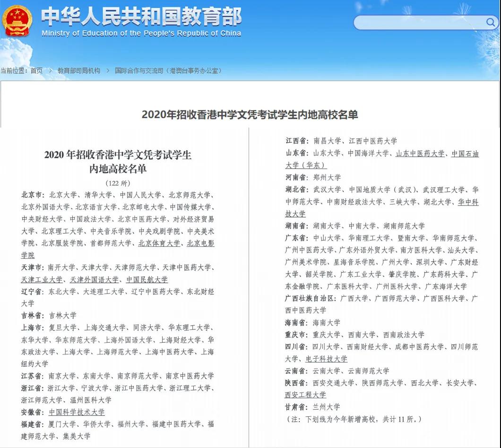Image resolution: width=501 pixels, height=448 pixels.
Task: Click the 江苏省 province label
Action: [x=33, y=376]
